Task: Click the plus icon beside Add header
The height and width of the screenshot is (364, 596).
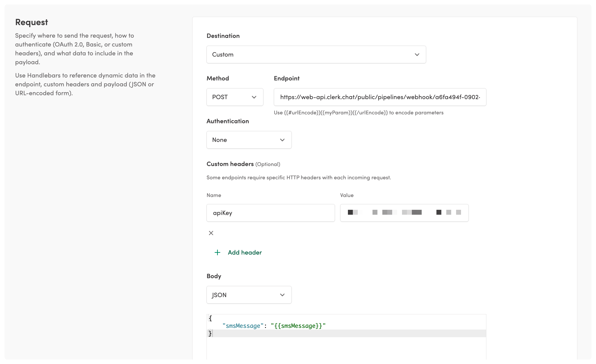Action: click(x=217, y=252)
